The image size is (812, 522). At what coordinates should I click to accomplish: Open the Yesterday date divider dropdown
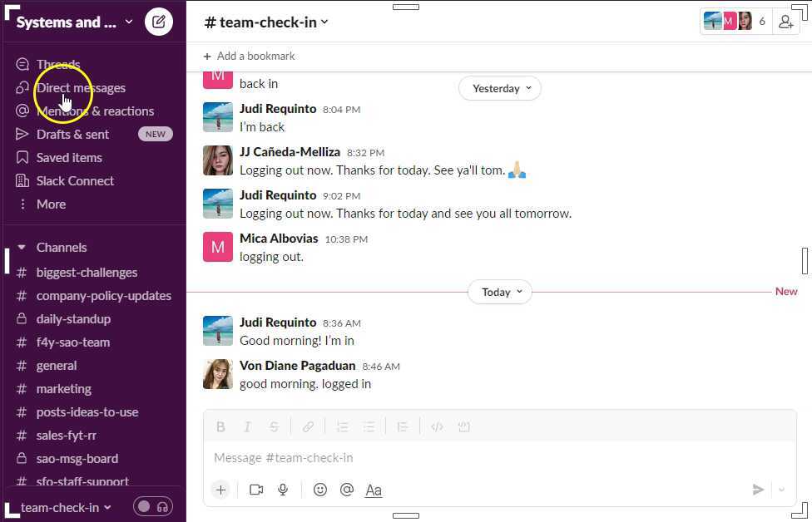point(499,88)
